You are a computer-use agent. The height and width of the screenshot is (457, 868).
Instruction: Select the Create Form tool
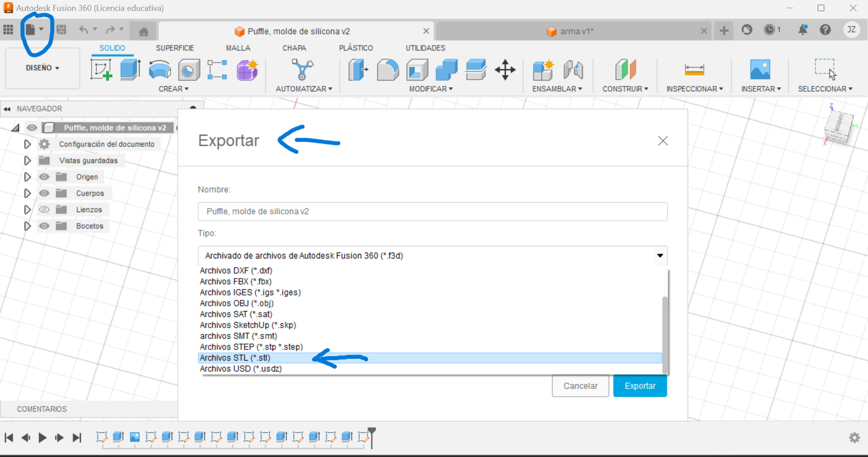click(247, 70)
